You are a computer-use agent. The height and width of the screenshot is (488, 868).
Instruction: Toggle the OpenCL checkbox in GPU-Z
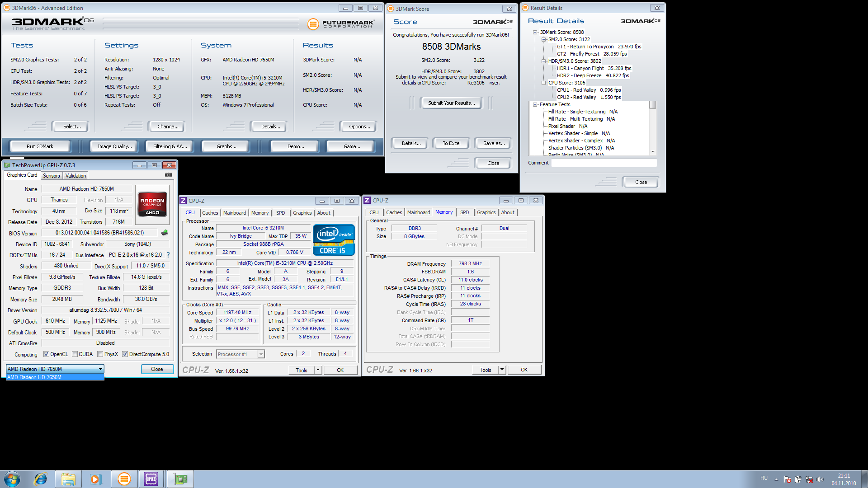[x=46, y=354]
